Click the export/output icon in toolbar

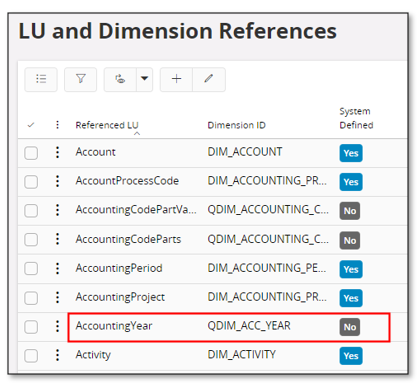(x=120, y=79)
